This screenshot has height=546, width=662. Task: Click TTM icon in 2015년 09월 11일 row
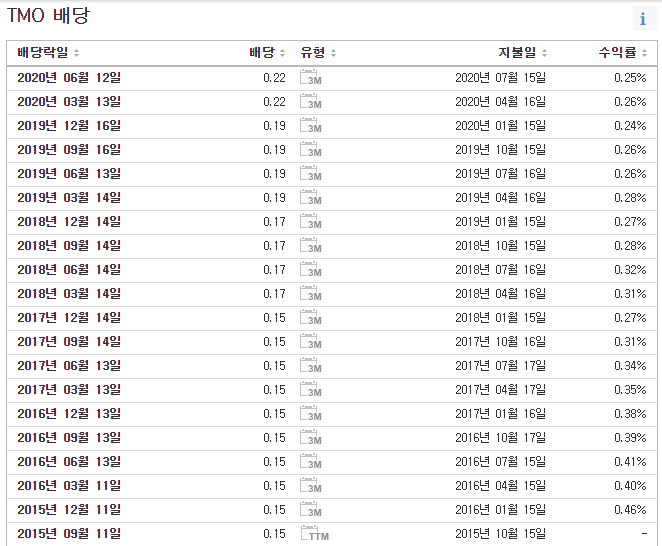[315, 534]
